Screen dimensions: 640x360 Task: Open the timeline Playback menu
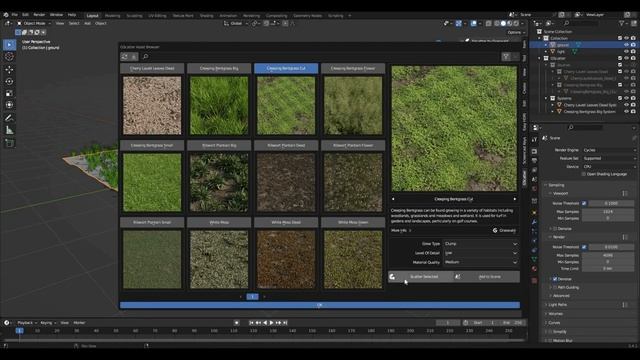click(27, 323)
